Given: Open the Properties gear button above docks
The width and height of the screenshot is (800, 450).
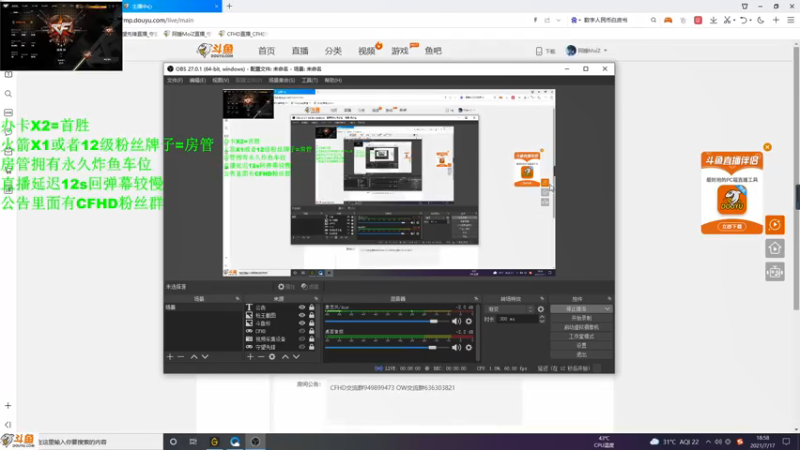Looking at the screenshot, I should pyautogui.click(x=286, y=287).
